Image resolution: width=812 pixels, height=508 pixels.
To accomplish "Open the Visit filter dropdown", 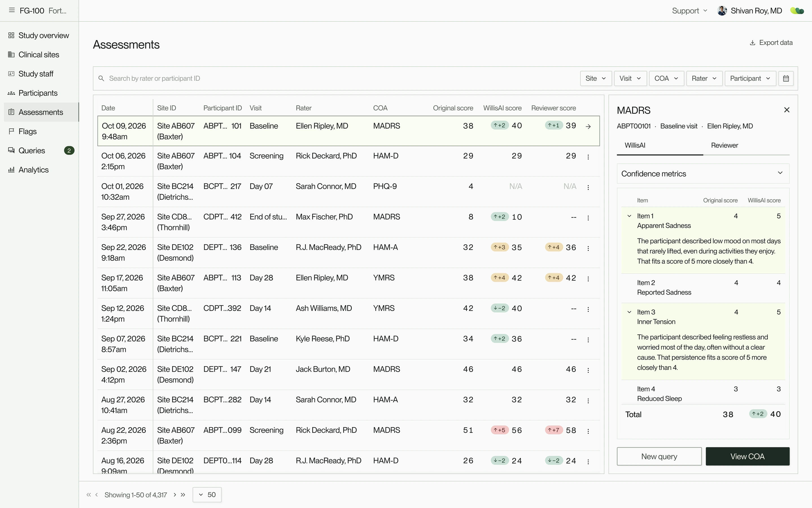I will 630,78.
